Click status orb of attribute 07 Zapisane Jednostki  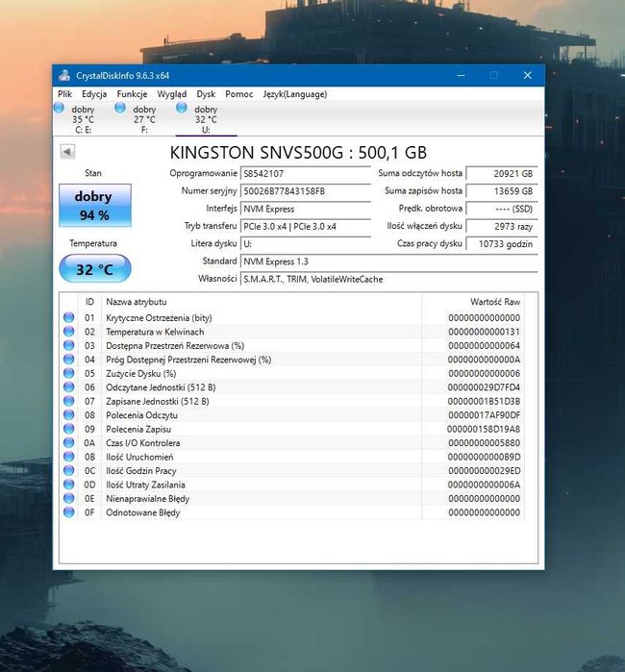68,401
